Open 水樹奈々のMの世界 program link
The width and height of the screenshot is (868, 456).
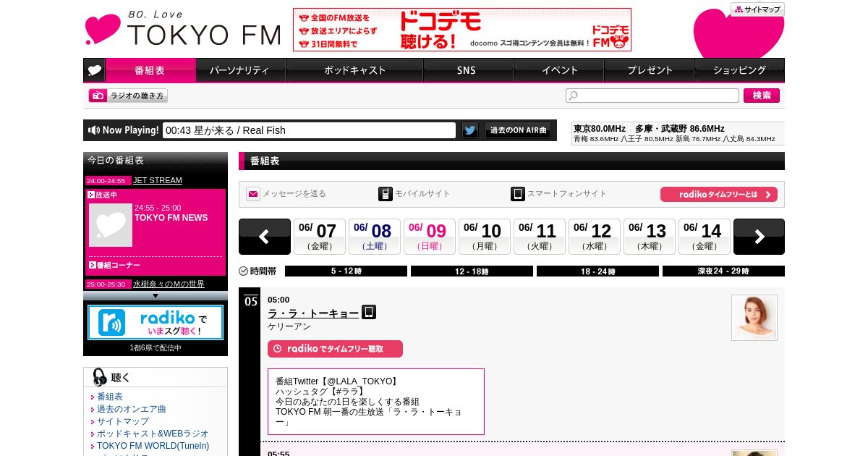point(169,284)
